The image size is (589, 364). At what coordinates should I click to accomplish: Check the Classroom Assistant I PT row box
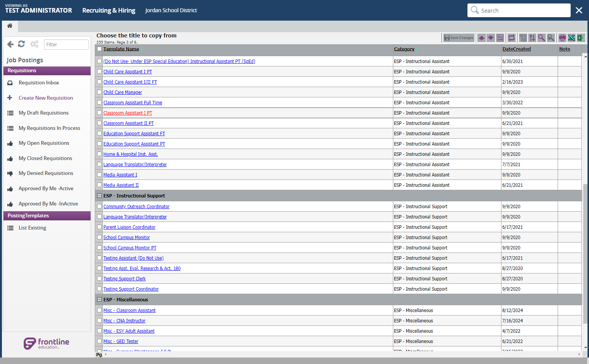(x=99, y=113)
